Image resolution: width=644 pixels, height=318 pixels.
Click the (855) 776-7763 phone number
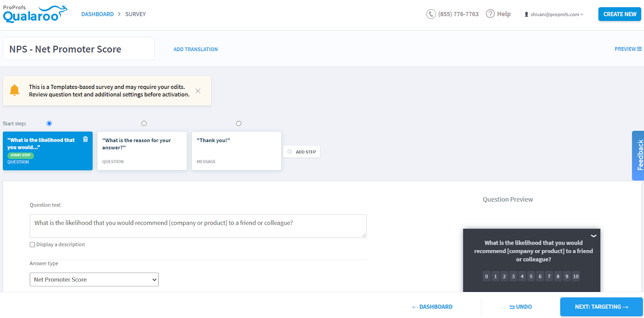click(x=458, y=14)
